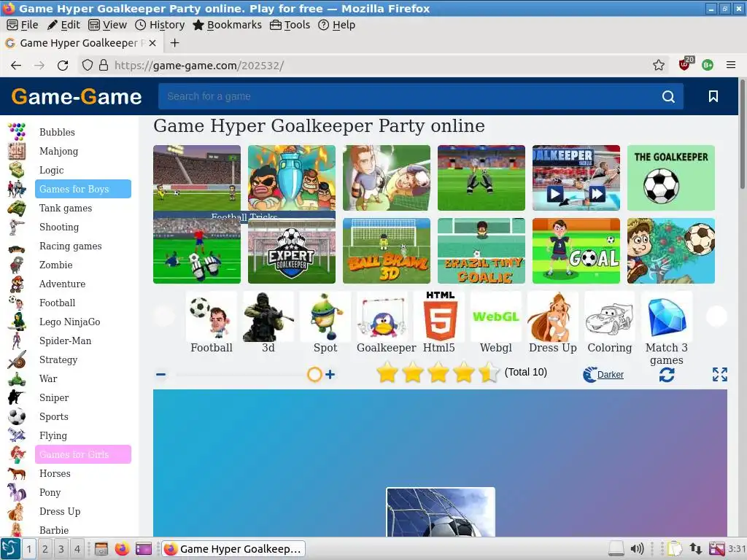Image resolution: width=747 pixels, height=560 pixels.
Task: Go to Sniper category
Action: (54, 397)
